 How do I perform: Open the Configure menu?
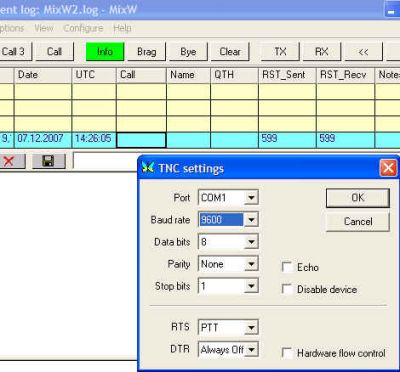pyautogui.click(x=83, y=28)
